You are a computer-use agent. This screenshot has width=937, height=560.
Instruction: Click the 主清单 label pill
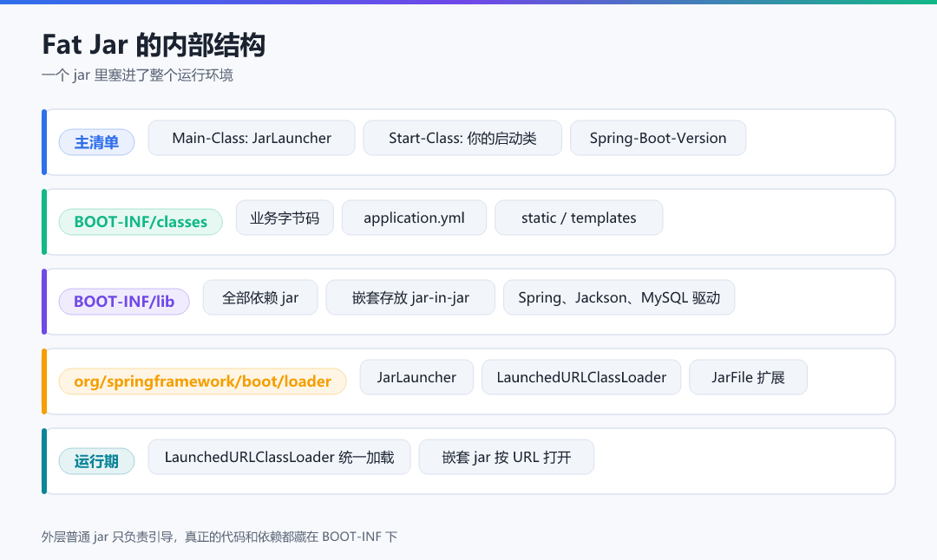[x=96, y=142]
